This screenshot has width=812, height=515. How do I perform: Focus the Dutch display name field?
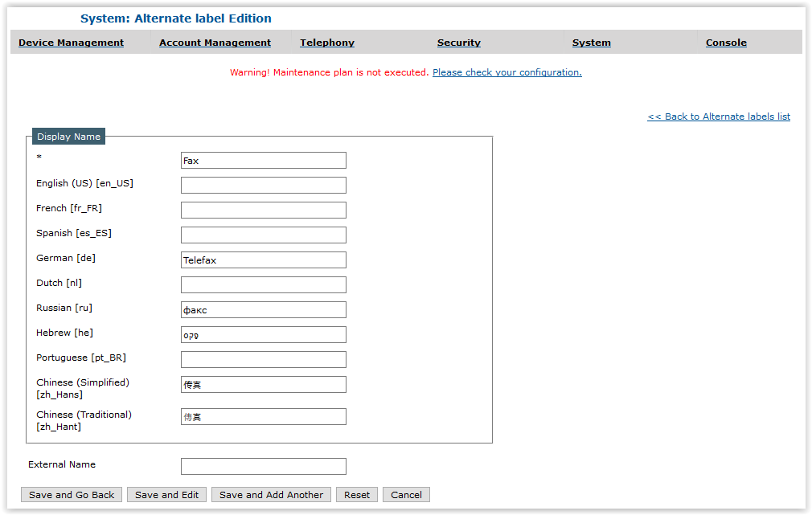click(x=264, y=284)
